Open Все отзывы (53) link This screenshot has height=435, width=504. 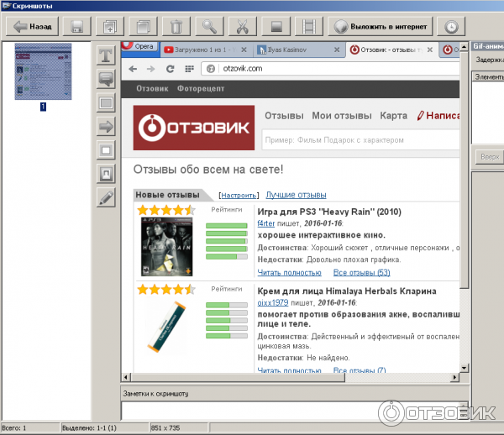coord(361,273)
